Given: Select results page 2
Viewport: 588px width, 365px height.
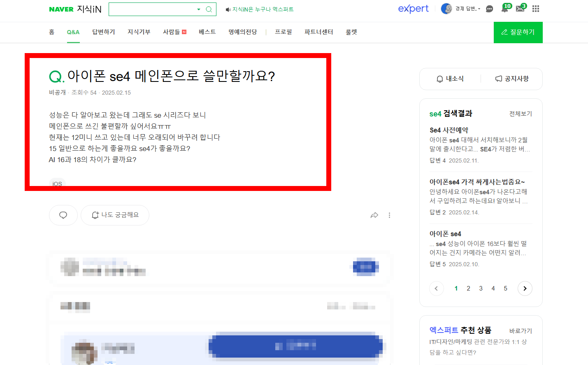Looking at the screenshot, I should (468, 288).
